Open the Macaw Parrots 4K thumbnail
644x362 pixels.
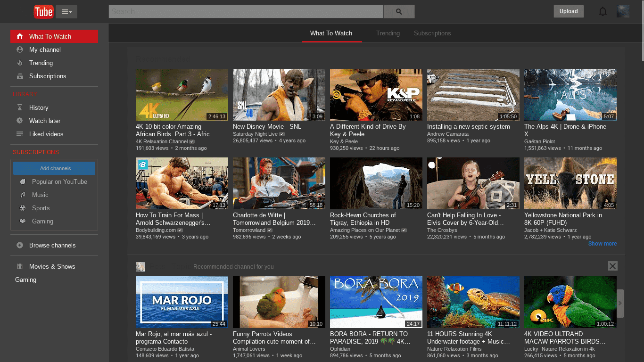click(570, 302)
